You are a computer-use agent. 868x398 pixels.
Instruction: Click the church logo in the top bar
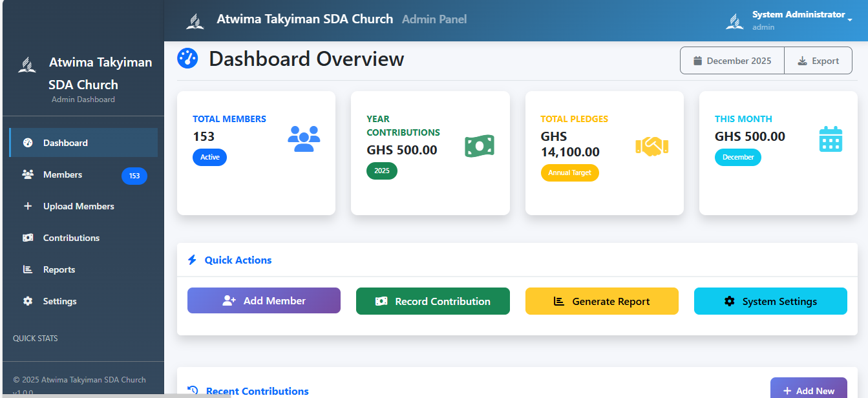coord(196,19)
